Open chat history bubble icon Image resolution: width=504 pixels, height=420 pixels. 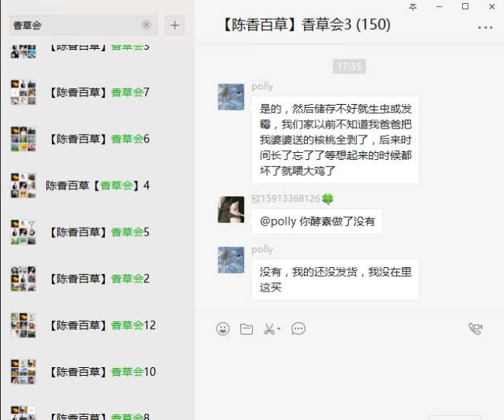pyautogui.click(x=298, y=329)
